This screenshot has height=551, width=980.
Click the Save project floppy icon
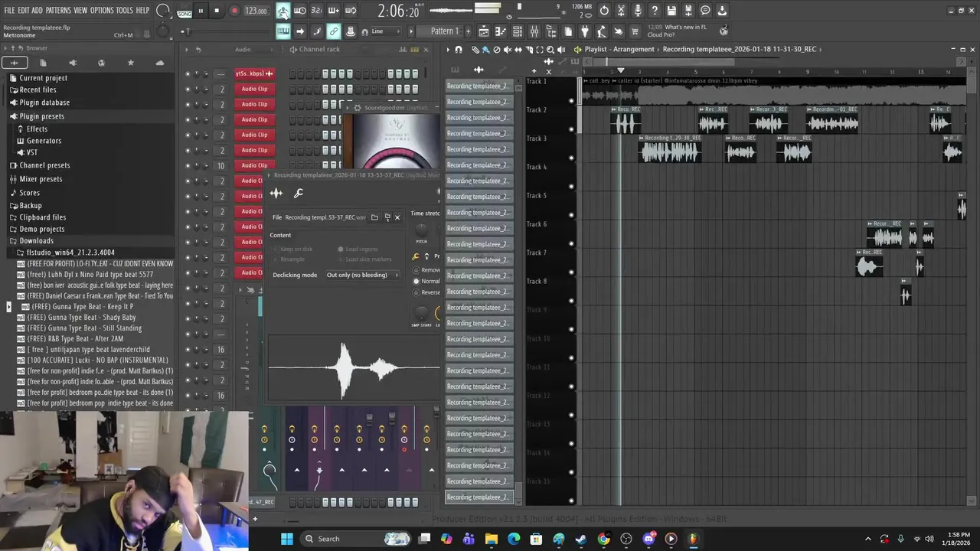[671, 11]
